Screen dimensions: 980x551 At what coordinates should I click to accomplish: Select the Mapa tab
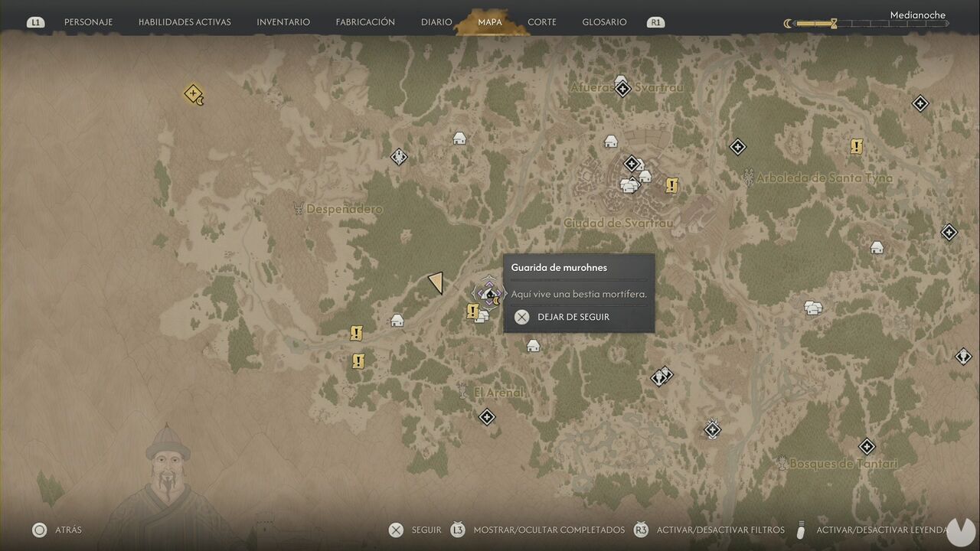pyautogui.click(x=490, y=22)
